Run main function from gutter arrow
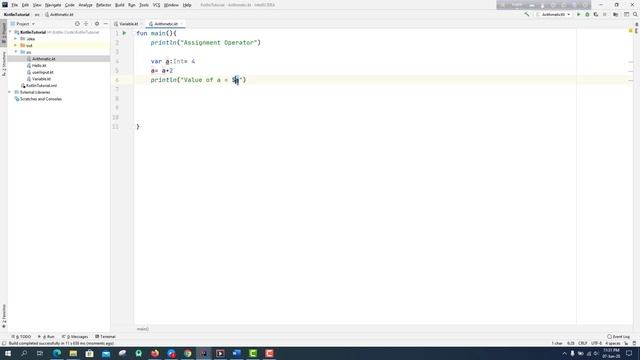 (124, 33)
